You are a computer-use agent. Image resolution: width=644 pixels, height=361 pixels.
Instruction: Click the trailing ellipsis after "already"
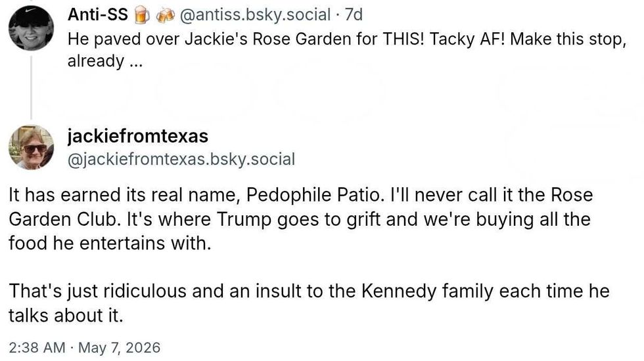(136, 62)
